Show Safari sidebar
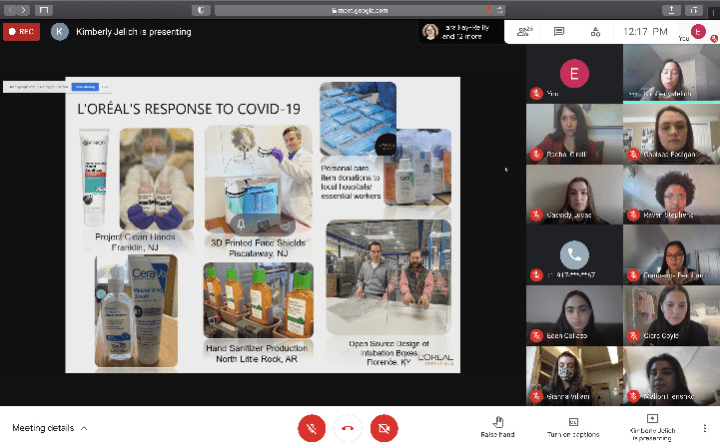Viewport: 720px width, 448px height. (44, 10)
